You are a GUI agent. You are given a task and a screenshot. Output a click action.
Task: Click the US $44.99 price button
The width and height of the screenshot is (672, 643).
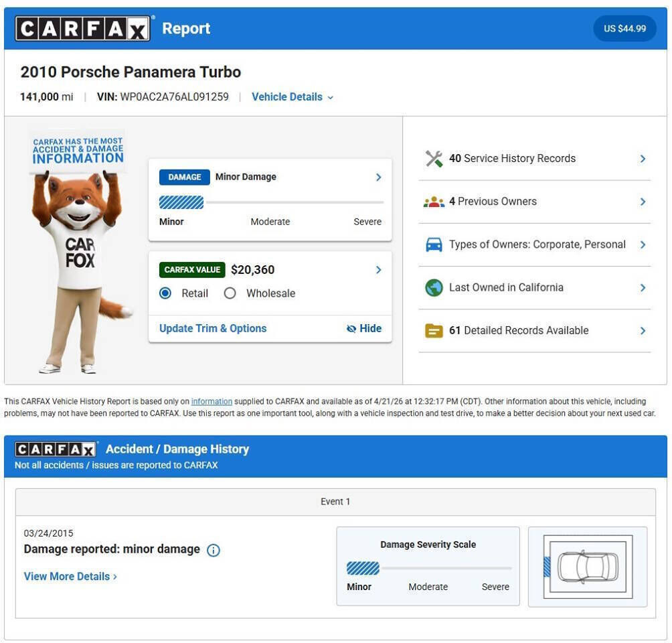(624, 29)
